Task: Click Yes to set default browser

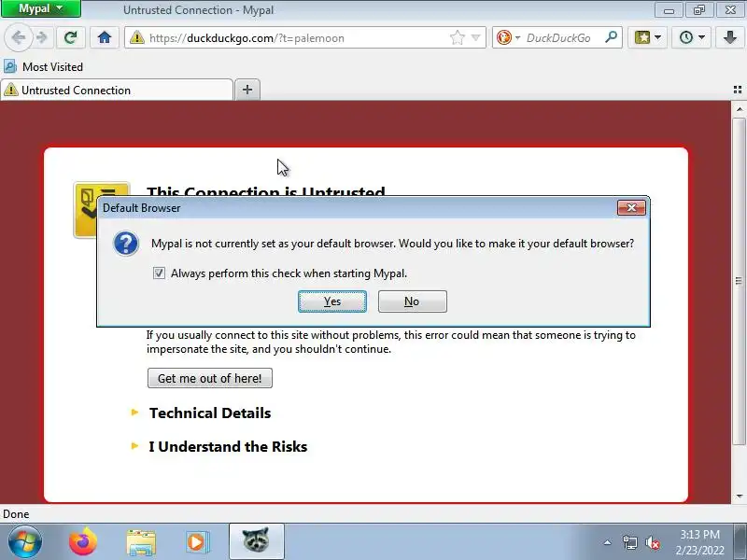Action: [x=332, y=301]
